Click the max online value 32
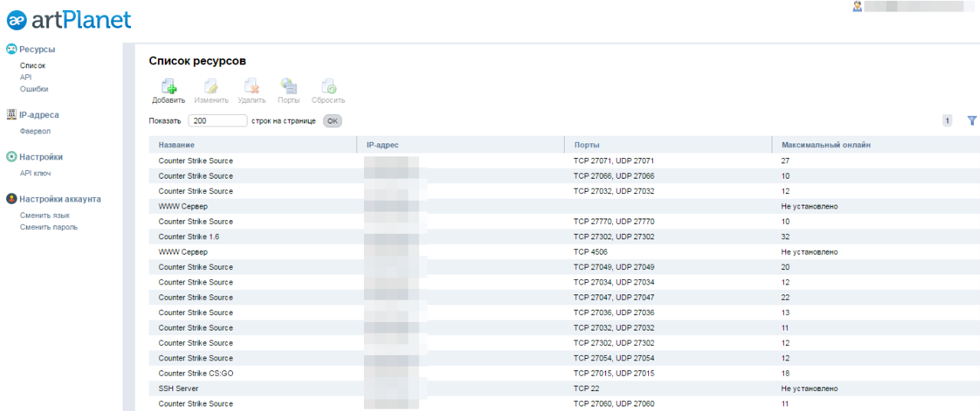Screen dimensions: 980x411 [785, 237]
